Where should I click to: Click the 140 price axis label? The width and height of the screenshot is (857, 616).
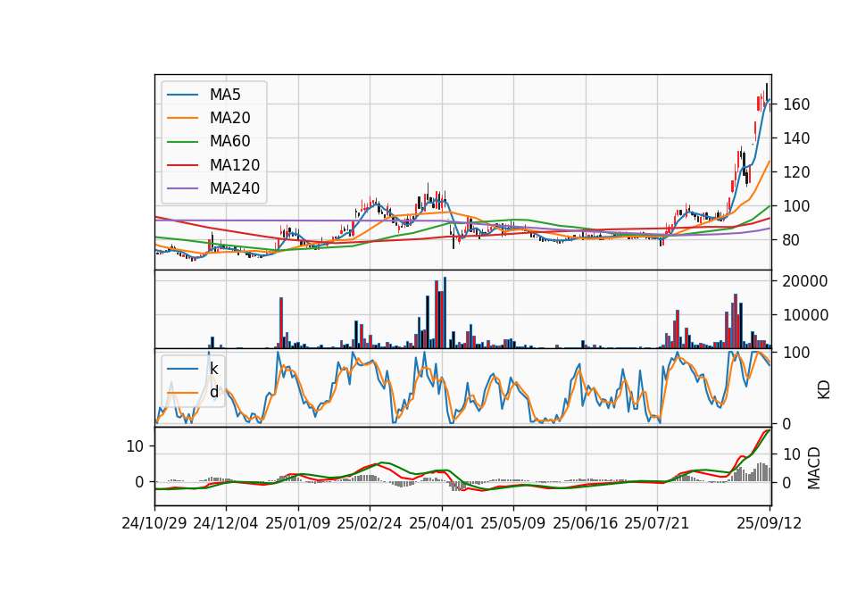point(796,138)
